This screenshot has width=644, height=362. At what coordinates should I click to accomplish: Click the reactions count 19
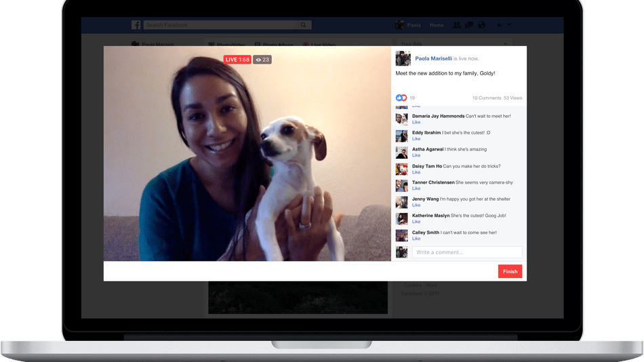412,98
